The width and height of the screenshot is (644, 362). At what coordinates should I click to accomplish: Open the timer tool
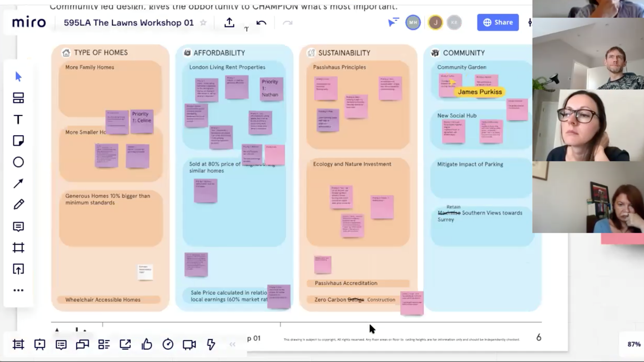(168, 344)
